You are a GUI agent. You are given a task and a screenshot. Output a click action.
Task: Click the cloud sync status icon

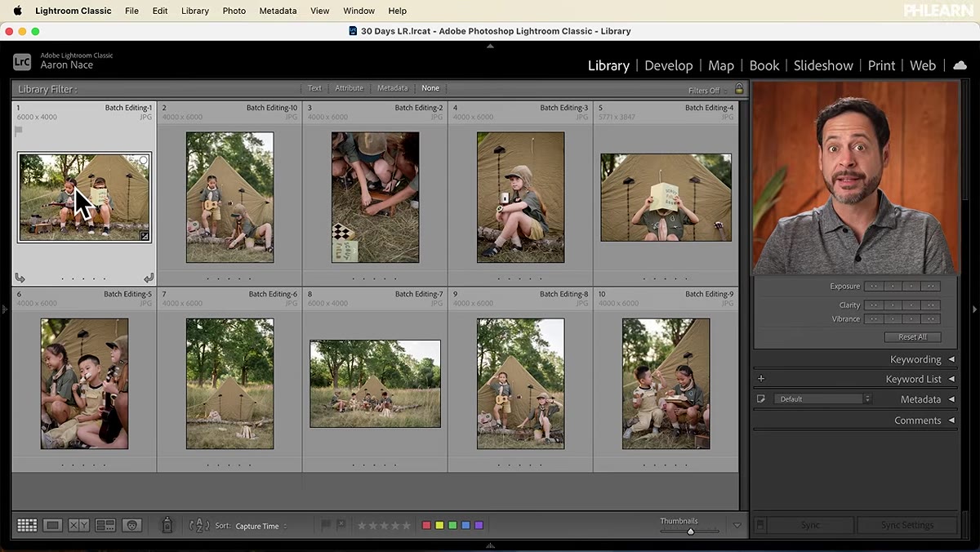[960, 65]
